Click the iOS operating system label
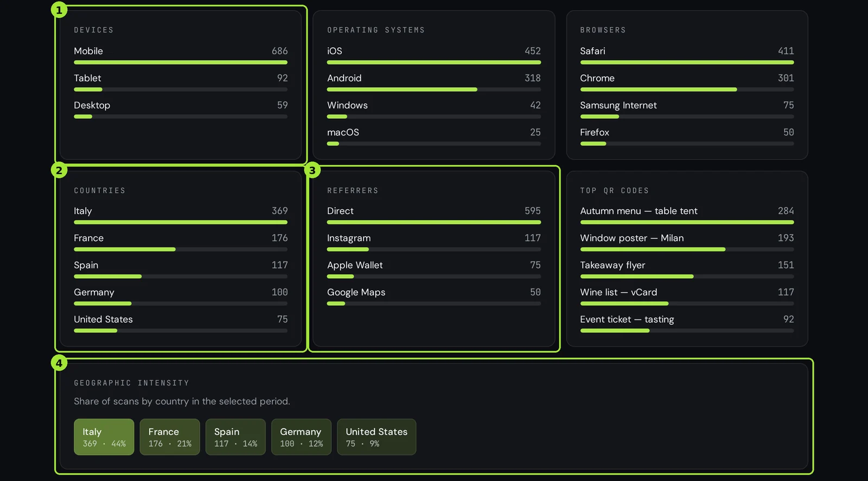The height and width of the screenshot is (481, 868). [334, 51]
